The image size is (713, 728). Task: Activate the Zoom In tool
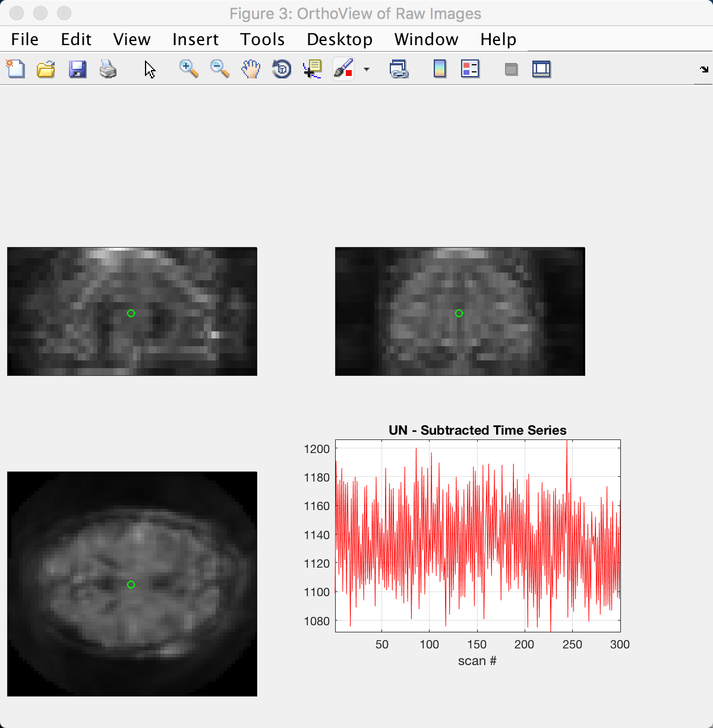tap(188, 69)
